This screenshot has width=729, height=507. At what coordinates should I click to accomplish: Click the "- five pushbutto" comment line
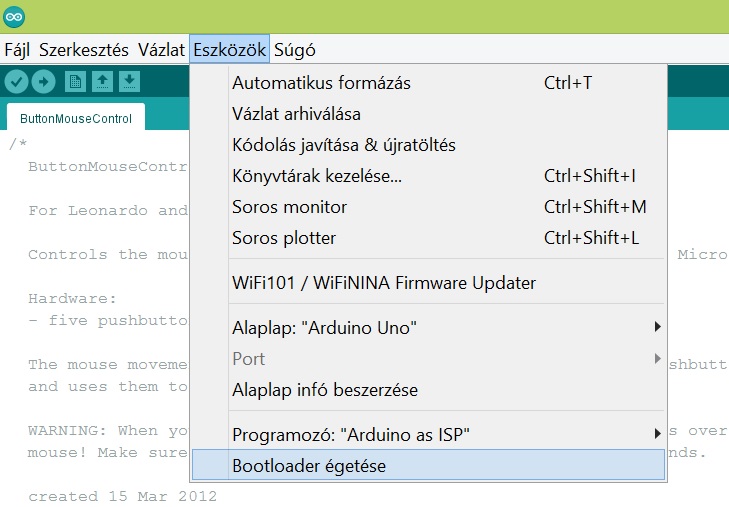point(108,321)
